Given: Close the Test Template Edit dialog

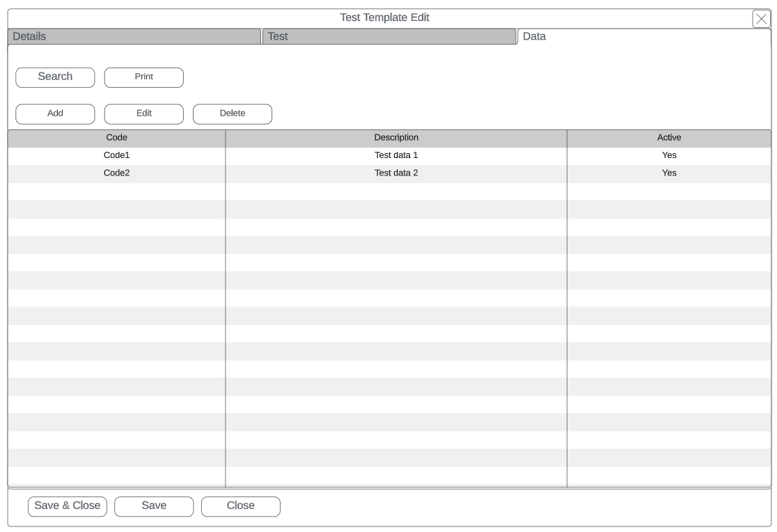Looking at the screenshot, I should (x=761, y=19).
